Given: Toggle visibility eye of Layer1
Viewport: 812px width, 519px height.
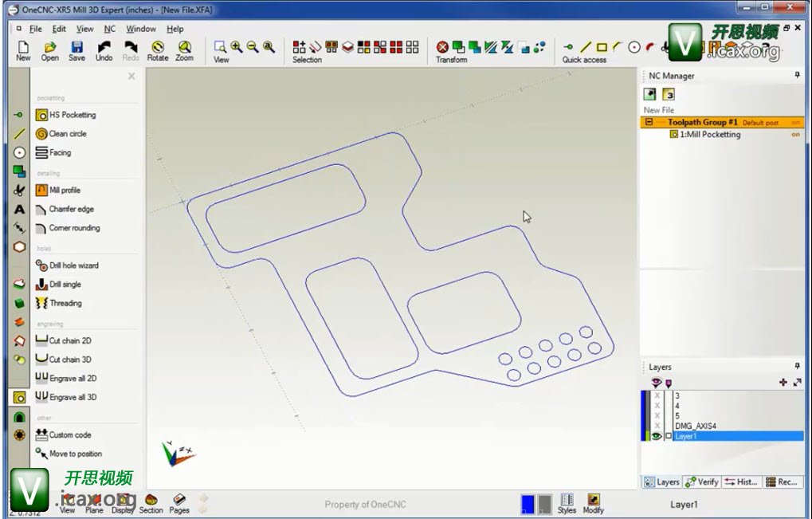Looking at the screenshot, I should [657, 436].
